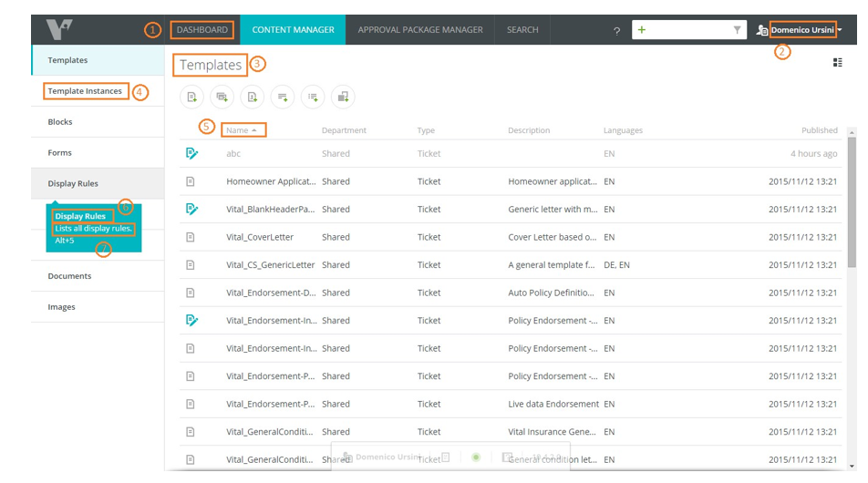Viewport: 868px width, 483px height.
Task: Open Approval Package Manager tab
Action: point(420,30)
